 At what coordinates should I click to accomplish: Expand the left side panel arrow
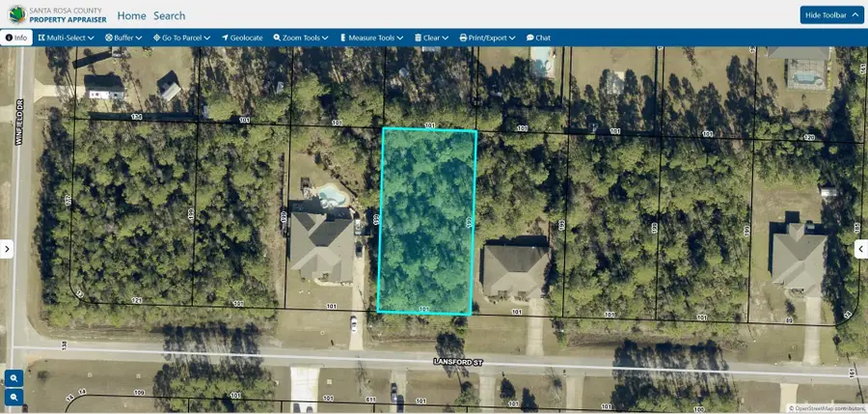[x=7, y=249]
